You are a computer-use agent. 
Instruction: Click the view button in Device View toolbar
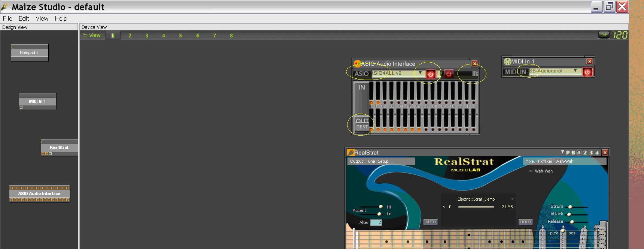click(x=92, y=35)
